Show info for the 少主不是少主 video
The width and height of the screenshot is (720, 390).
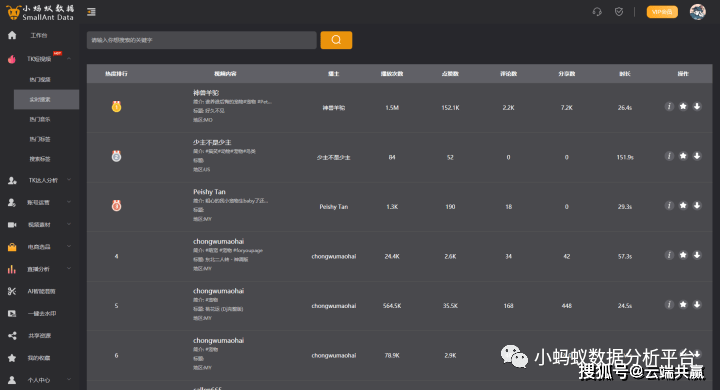click(669, 156)
